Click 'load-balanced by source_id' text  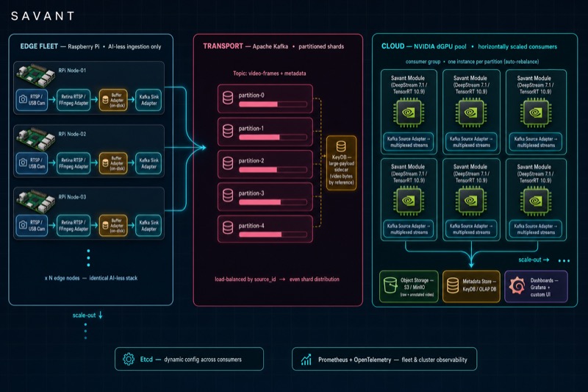tap(245, 279)
